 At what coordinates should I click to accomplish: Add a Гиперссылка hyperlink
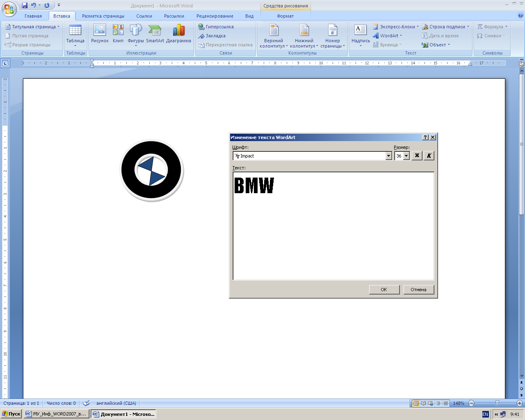point(216,27)
